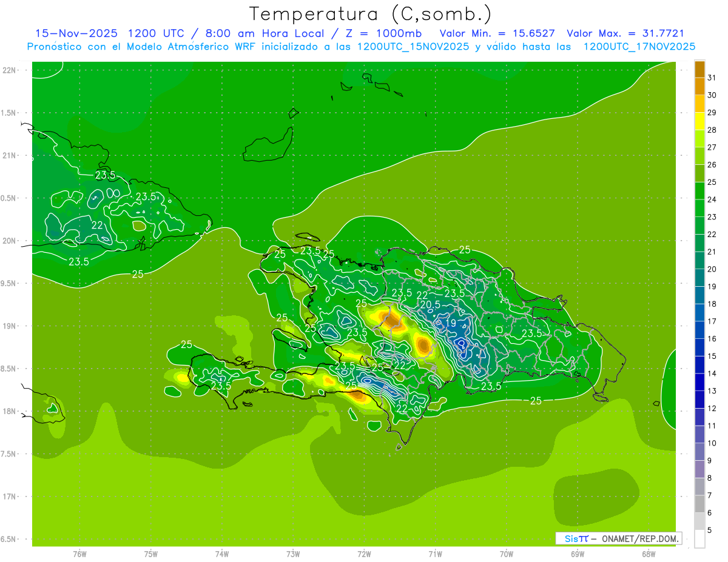Click the pressure level text "Z = 1000mb"
The image size is (728, 562).
coord(385,33)
